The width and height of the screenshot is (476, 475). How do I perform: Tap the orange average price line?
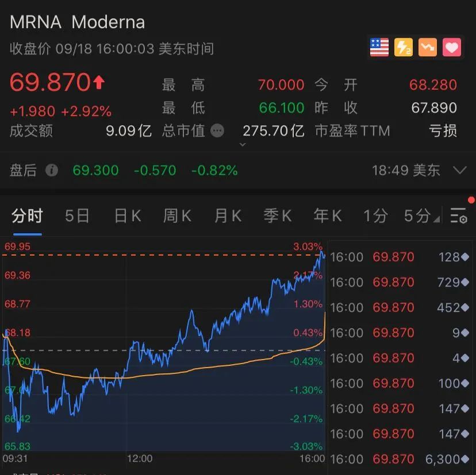click(194, 369)
